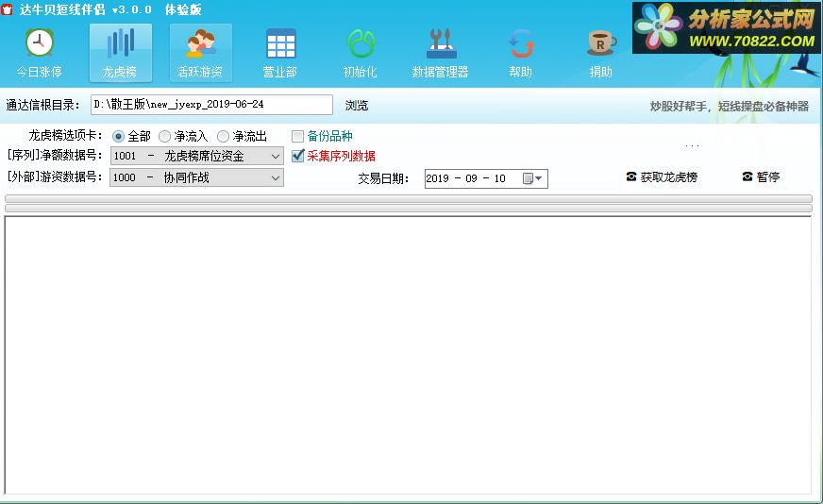Click the 数据管理器 tab label text
Image resolution: width=823 pixels, height=504 pixels.
(441, 72)
